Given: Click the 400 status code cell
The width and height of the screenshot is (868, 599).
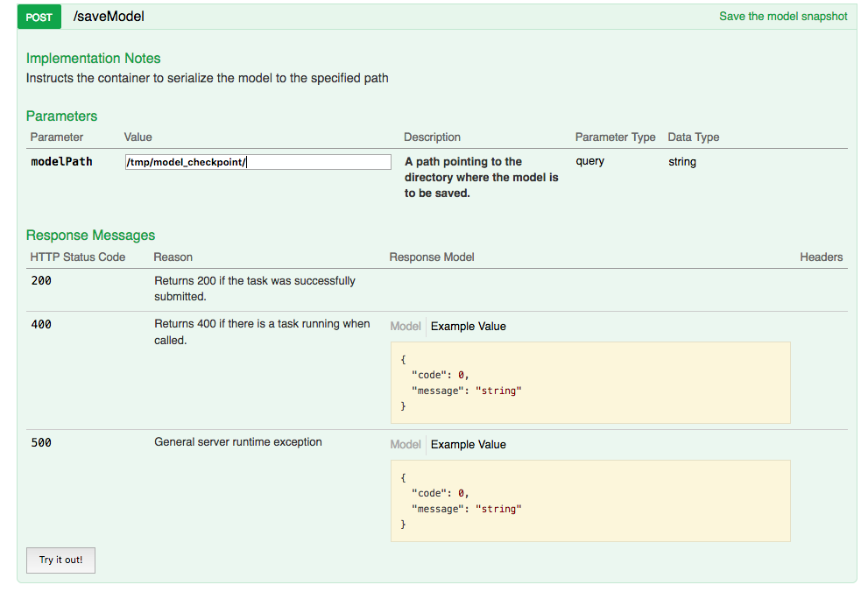Looking at the screenshot, I should coord(41,324).
